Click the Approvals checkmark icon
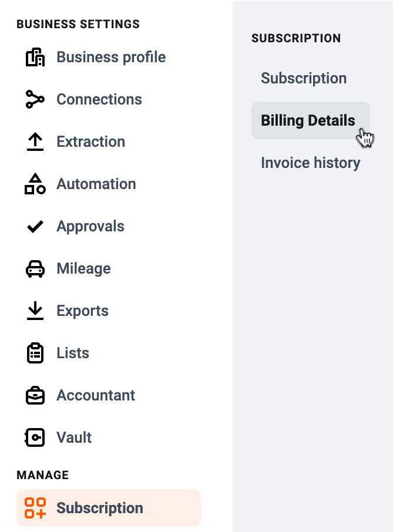393x532 pixels. coord(35,226)
